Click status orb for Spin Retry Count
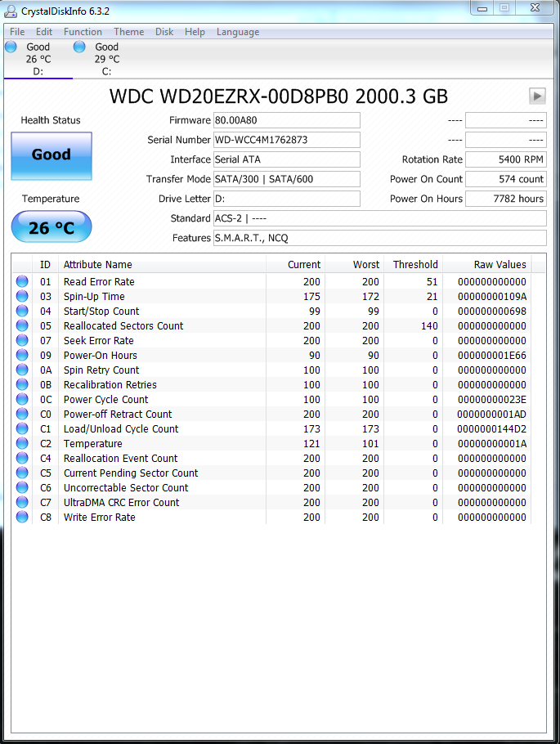The image size is (560, 744). (x=22, y=370)
